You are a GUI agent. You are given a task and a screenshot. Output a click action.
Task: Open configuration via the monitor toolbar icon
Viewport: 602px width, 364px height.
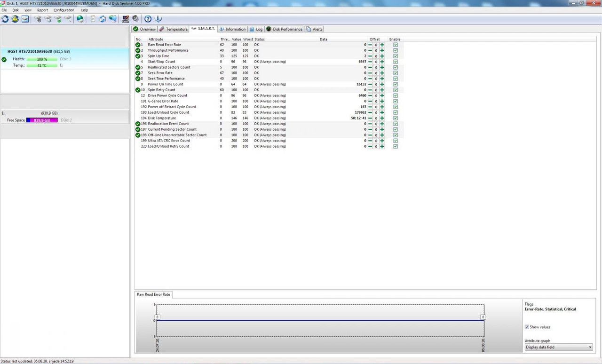point(126,19)
